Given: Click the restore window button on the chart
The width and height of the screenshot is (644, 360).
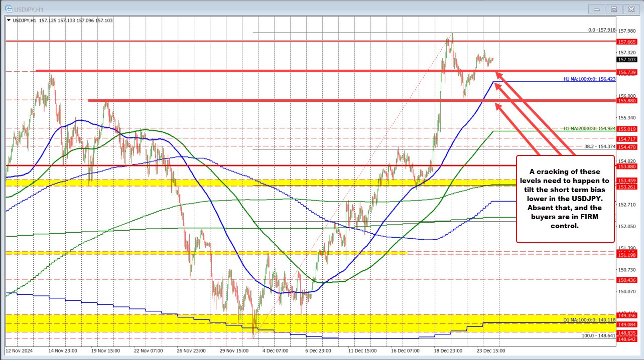Looking at the screenshot, I should point(614,9).
